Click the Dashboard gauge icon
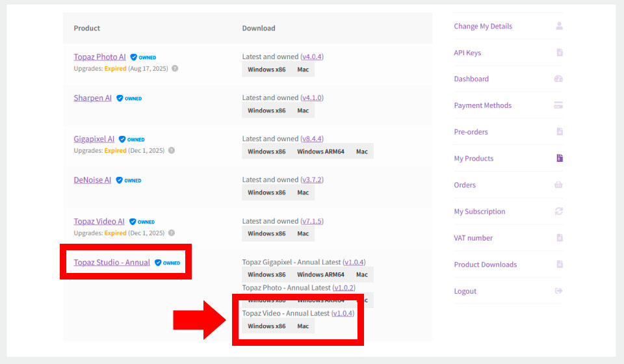This screenshot has height=364, width=624. pos(558,79)
